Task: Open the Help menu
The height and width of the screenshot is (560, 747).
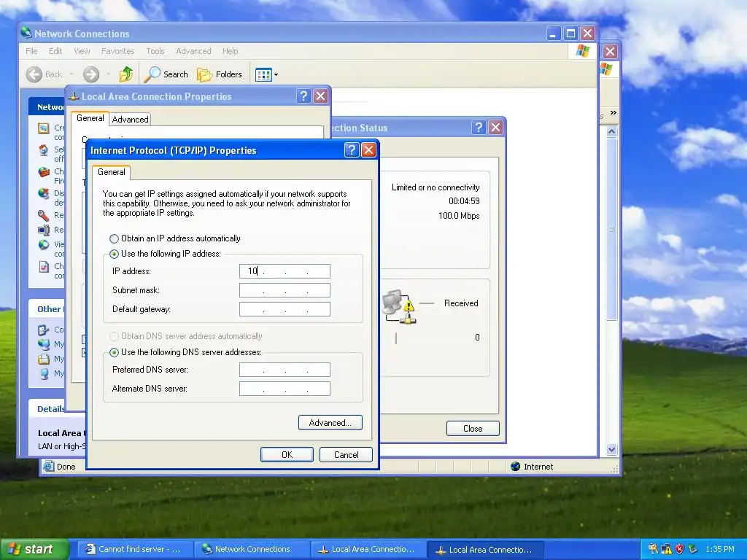Action: pos(230,51)
